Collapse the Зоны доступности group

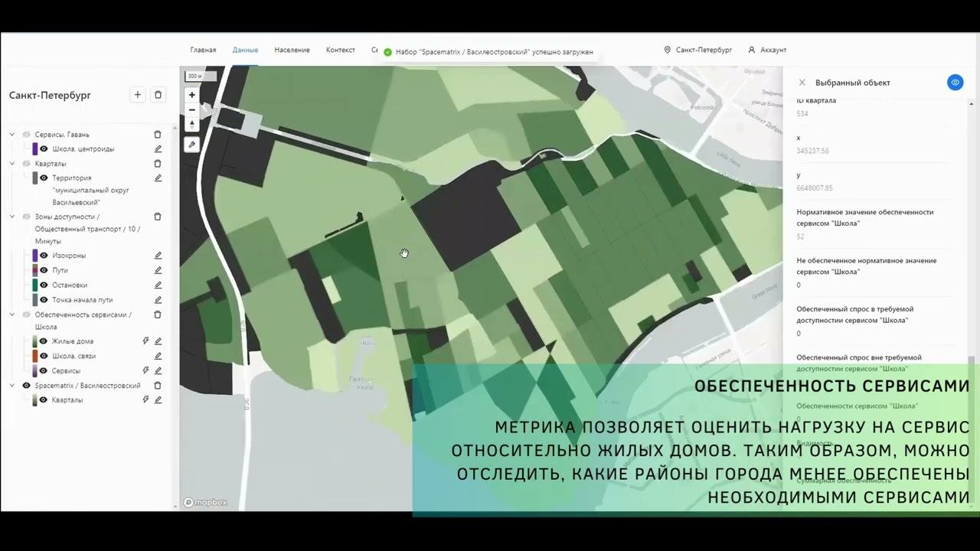point(12,217)
